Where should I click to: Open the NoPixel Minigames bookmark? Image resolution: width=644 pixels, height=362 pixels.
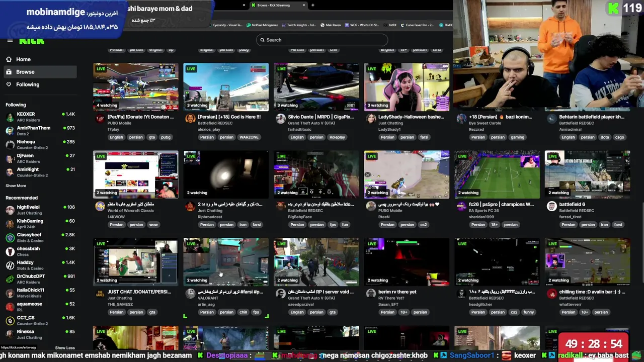click(x=262, y=25)
